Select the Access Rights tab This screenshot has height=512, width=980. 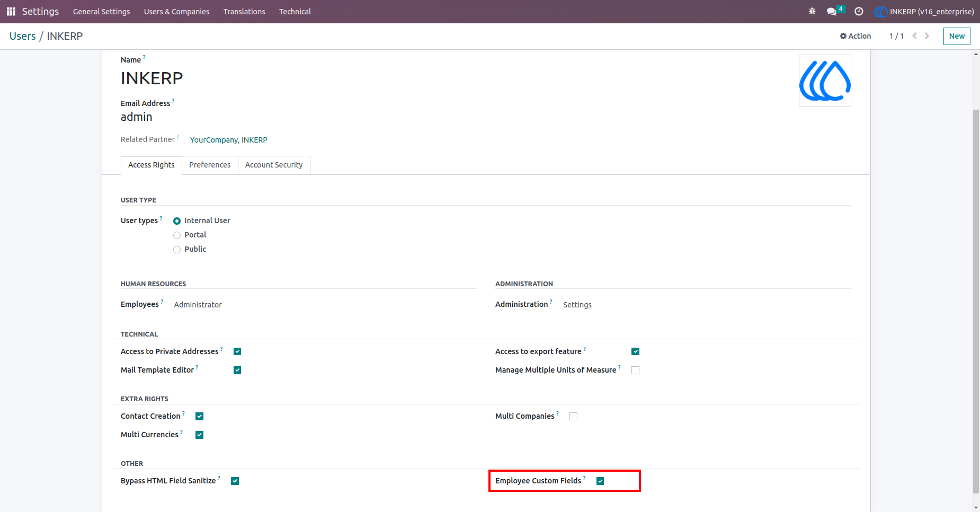tap(152, 165)
